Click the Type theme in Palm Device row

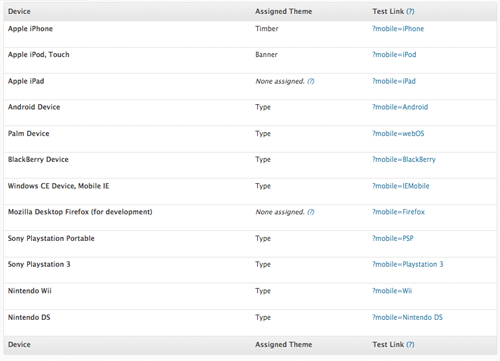tap(263, 134)
